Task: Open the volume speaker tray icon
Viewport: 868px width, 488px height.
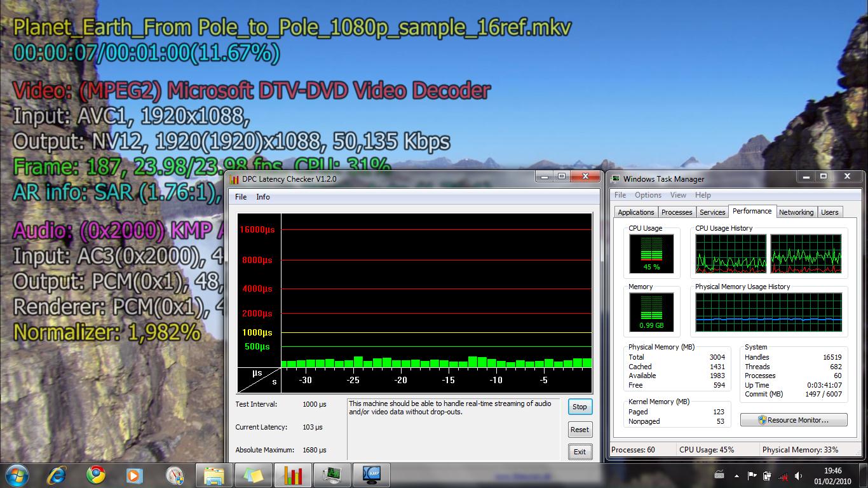Action: click(x=799, y=475)
